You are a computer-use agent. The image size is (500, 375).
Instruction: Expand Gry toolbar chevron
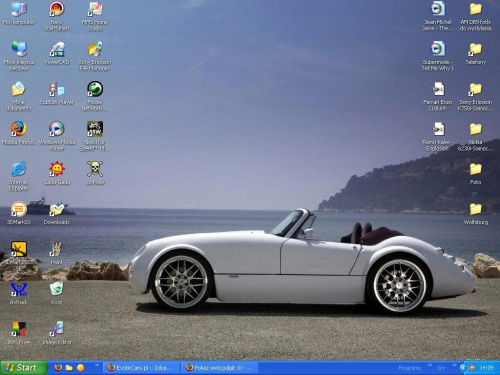454,366
